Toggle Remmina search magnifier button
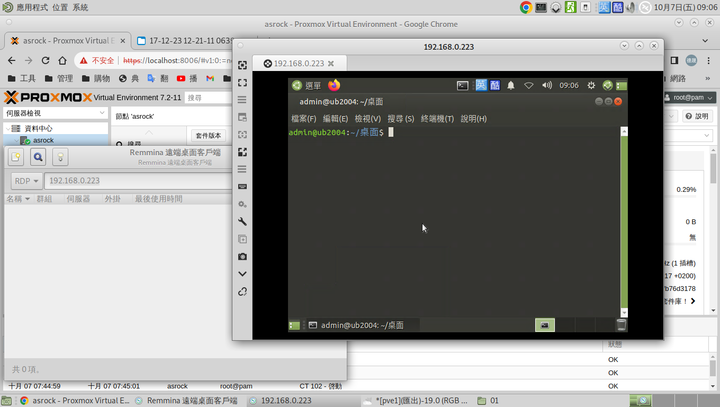This screenshot has height=407, width=720. (x=38, y=157)
